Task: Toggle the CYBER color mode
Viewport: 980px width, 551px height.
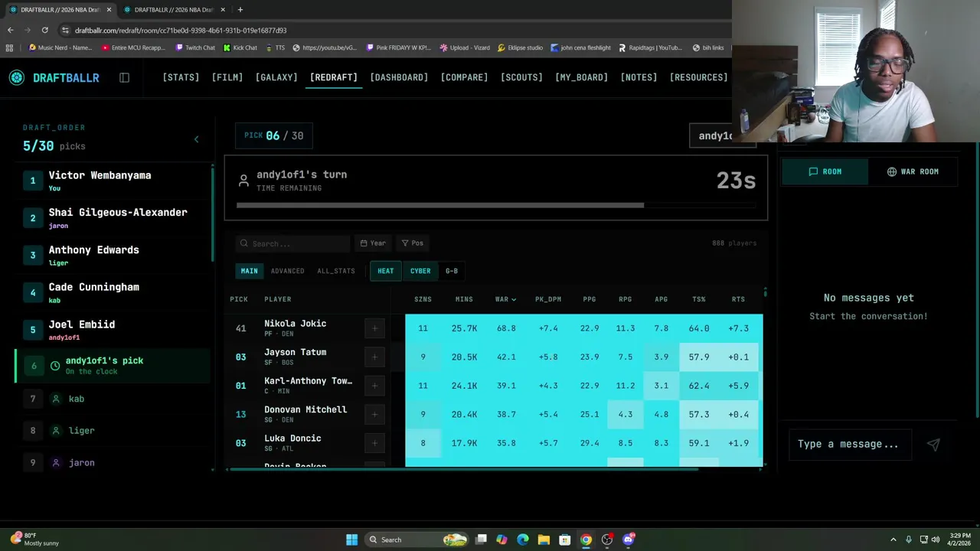Action: pos(420,271)
